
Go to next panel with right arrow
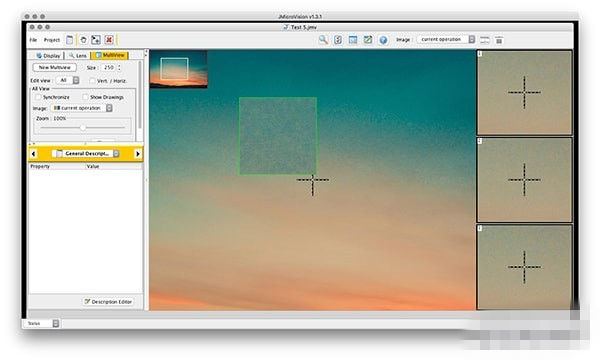[137, 154]
